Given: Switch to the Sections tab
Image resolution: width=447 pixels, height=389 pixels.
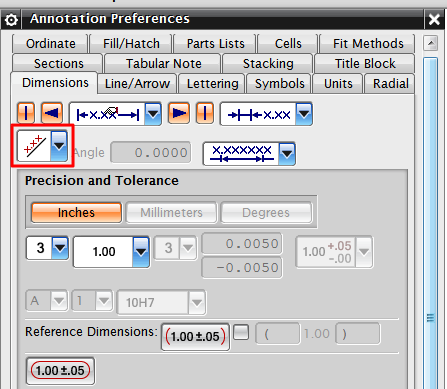Looking at the screenshot, I should tap(58, 63).
